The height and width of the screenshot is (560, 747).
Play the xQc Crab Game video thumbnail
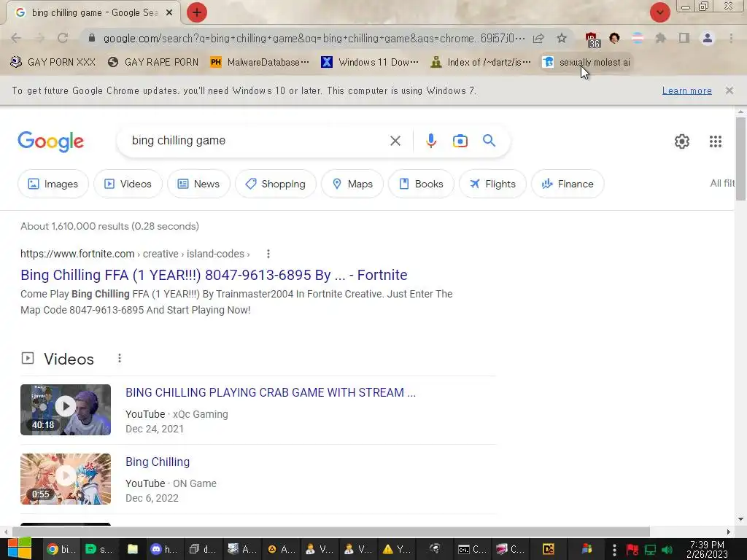[66, 410]
